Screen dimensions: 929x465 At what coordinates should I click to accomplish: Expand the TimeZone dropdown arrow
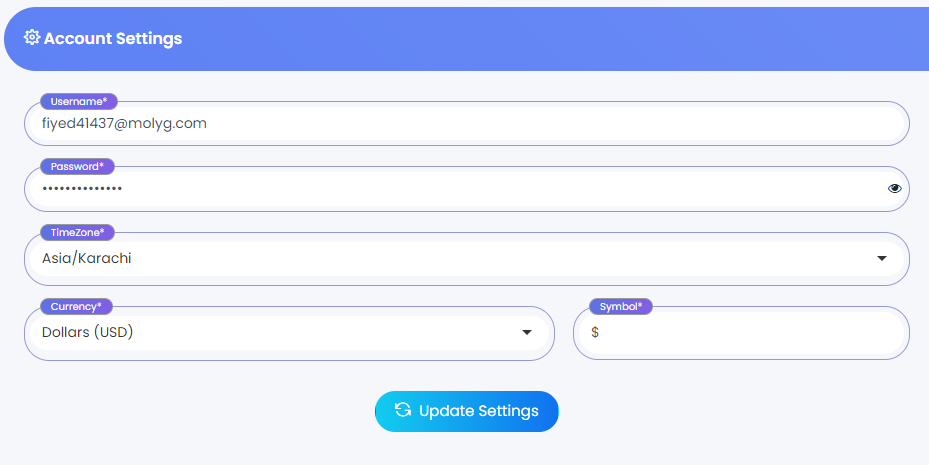(882, 258)
